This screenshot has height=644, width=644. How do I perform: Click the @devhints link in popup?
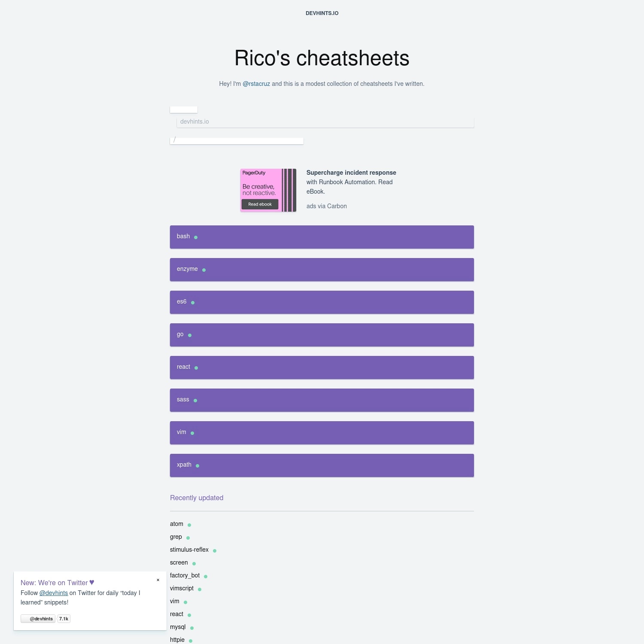point(54,593)
